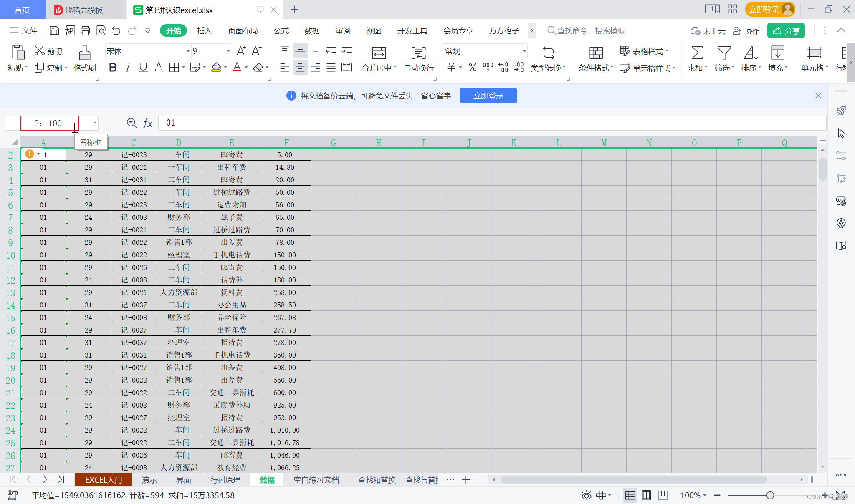Click the percent style icon
Screen dimensions: 855x504
(x=472, y=67)
